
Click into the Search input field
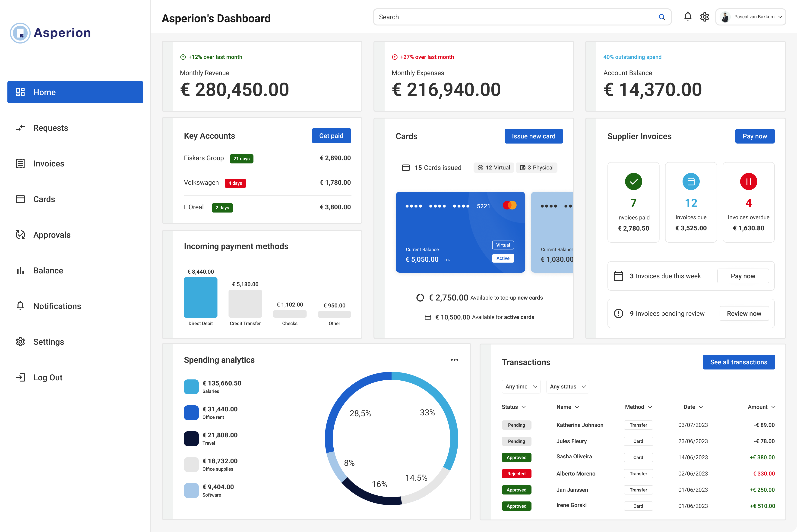[509, 17]
